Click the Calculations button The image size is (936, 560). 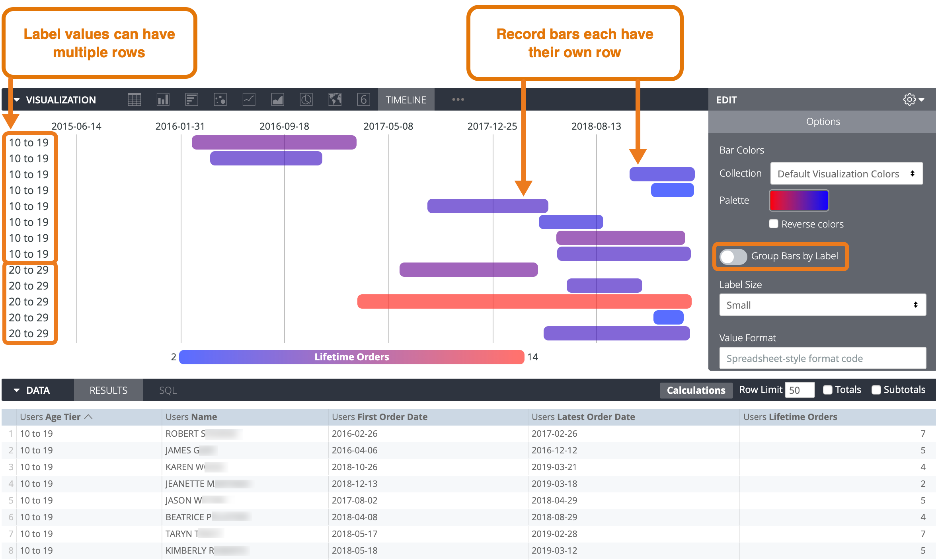tap(696, 390)
